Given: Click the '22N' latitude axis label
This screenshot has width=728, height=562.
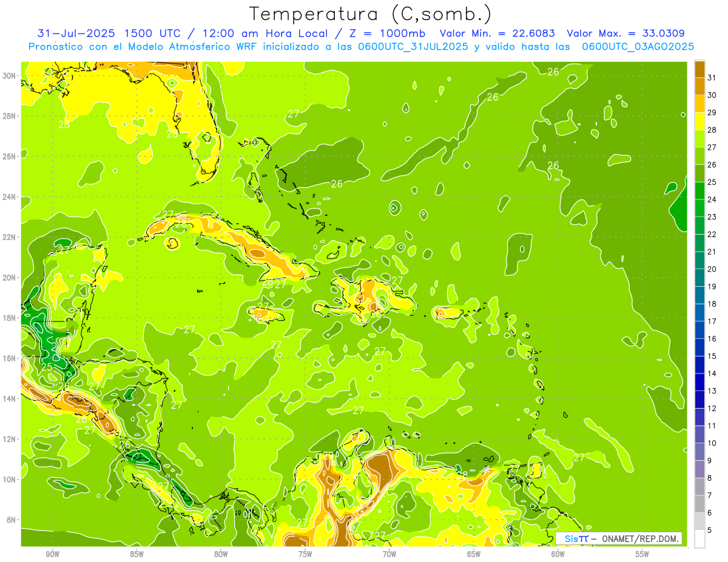Looking at the screenshot, I should 9,237.
